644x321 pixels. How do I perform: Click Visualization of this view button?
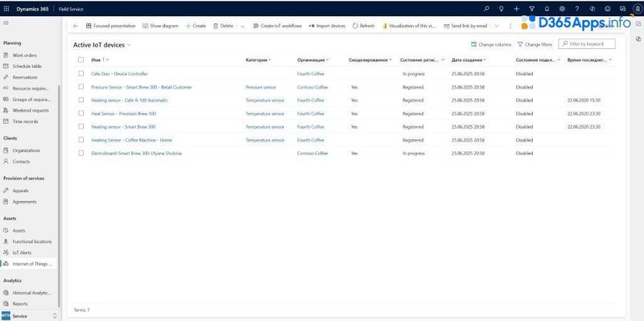coord(409,26)
